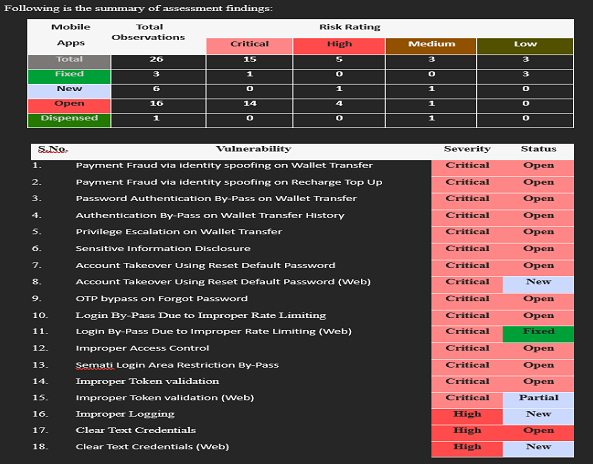Click the S.No. column header
Image resolution: width=593 pixels, height=464 pixels.
click(53, 149)
